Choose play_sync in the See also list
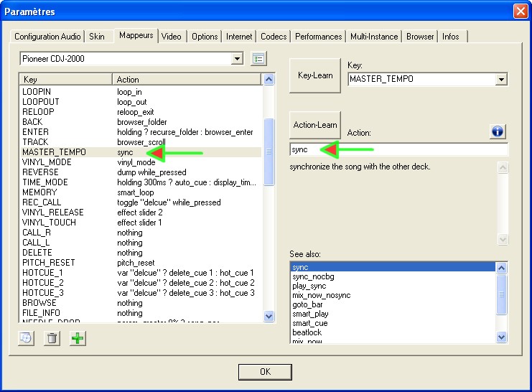Image resolution: width=532 pixels, height=392 pixels. (x=309, y=286)
